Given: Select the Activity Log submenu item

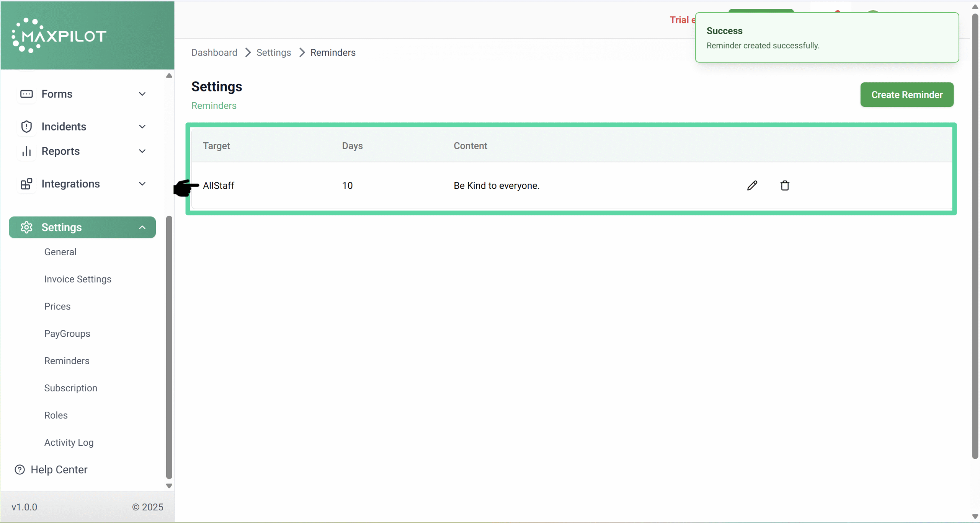Looking at the screenshot, I should tap(69, 443).
